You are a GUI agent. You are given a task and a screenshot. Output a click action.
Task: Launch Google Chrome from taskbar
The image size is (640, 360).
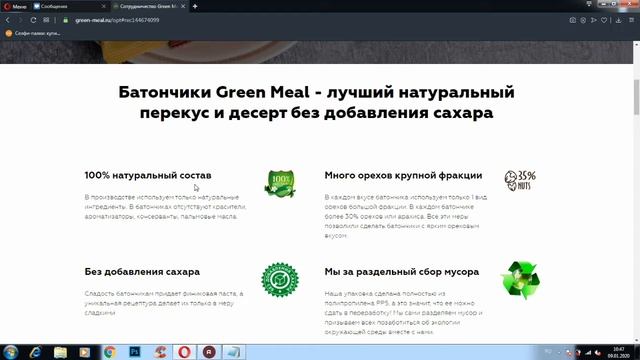(x=109, y=352)
